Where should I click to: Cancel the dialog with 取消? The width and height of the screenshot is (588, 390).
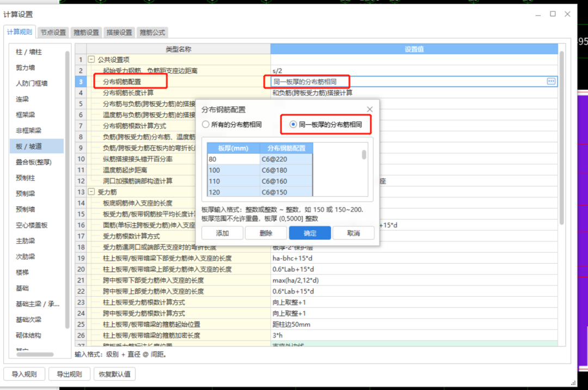tap(353, 233)
